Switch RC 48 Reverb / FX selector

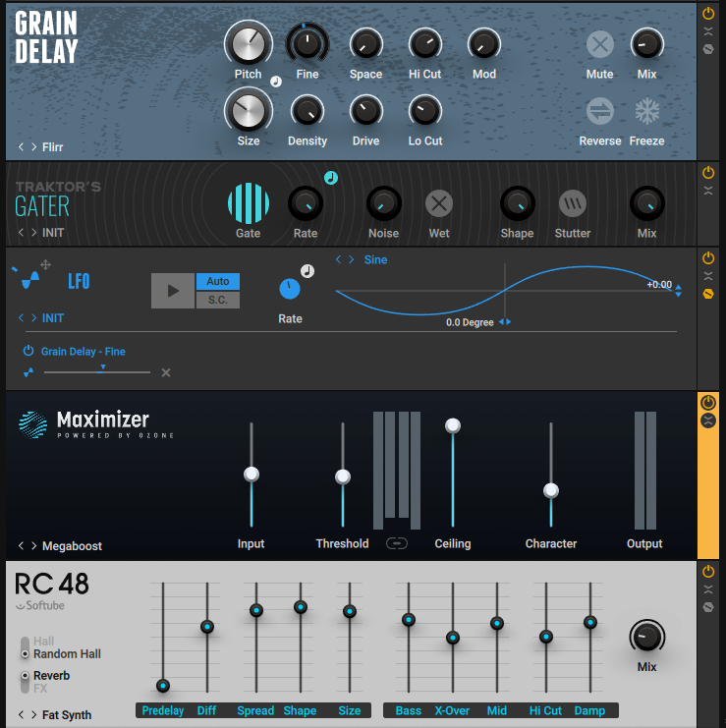(x=26, y=682)
